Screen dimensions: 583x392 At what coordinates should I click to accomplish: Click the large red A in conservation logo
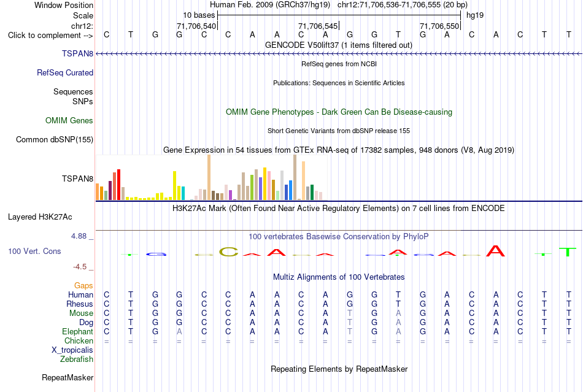[x=496, y=251]
